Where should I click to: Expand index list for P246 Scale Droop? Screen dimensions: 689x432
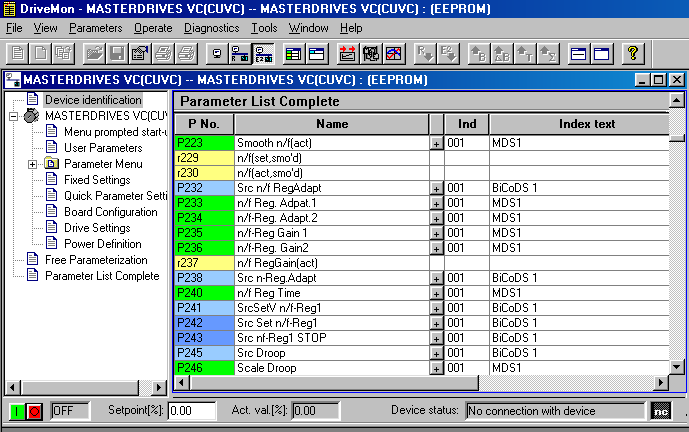(436, 368)
